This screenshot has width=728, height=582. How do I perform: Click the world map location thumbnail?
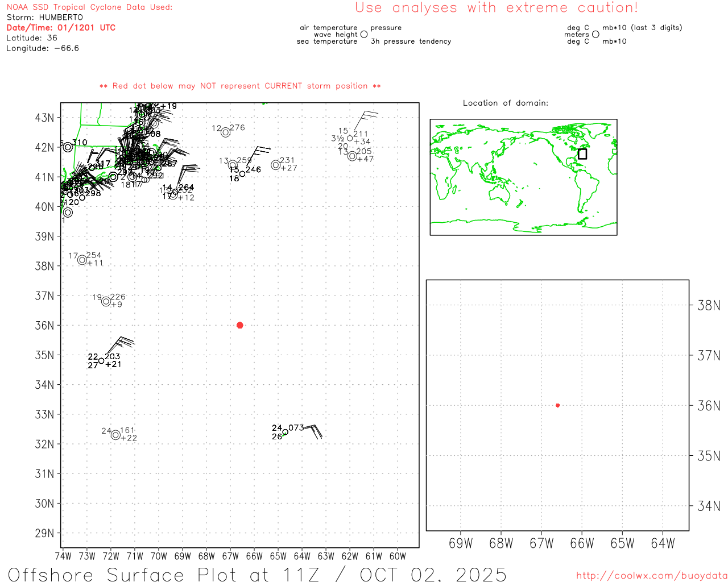[523, 177]
